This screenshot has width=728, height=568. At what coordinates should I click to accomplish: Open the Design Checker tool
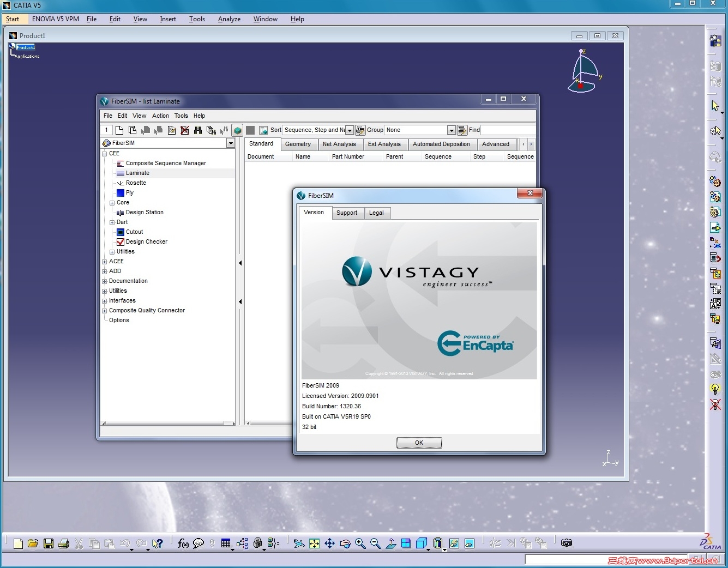pos(147,241)
